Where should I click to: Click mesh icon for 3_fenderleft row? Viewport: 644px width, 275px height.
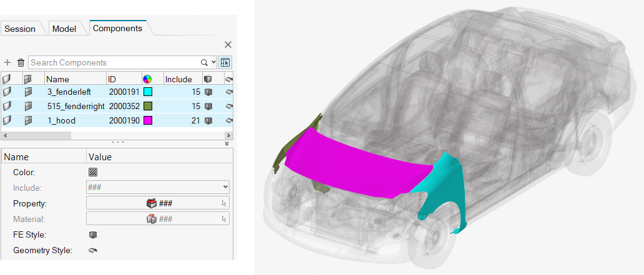pos(27,92)
